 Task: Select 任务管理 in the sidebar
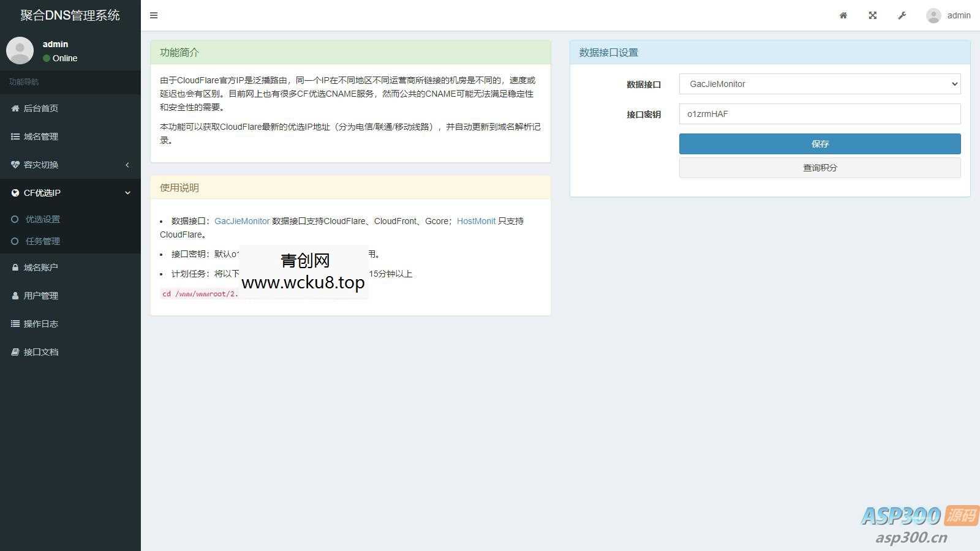42,241
